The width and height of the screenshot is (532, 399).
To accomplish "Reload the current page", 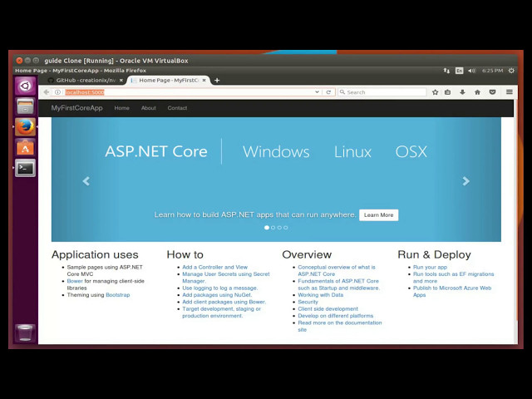I will point(328,92).
